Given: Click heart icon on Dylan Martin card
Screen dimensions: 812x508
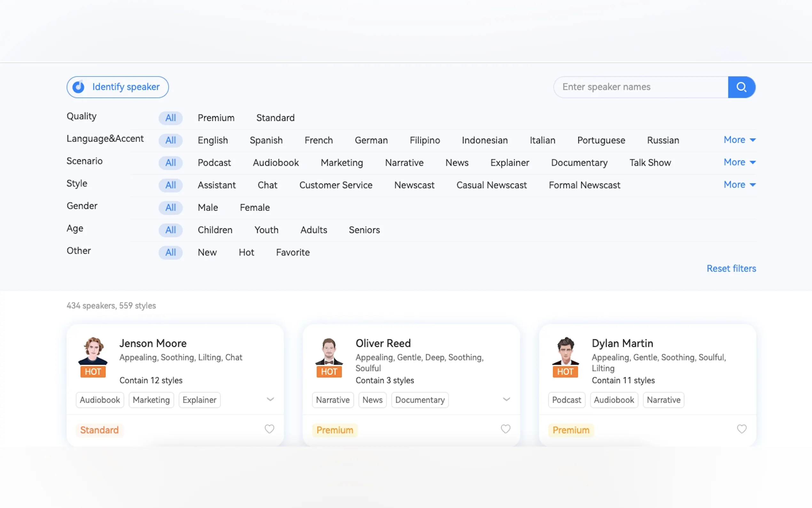Looking at the screenshot, I should [741, 429].
